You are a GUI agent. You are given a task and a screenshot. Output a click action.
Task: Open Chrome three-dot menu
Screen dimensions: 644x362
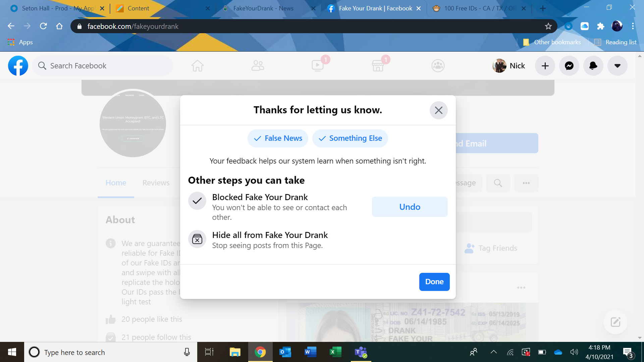(x=633, y=26)
